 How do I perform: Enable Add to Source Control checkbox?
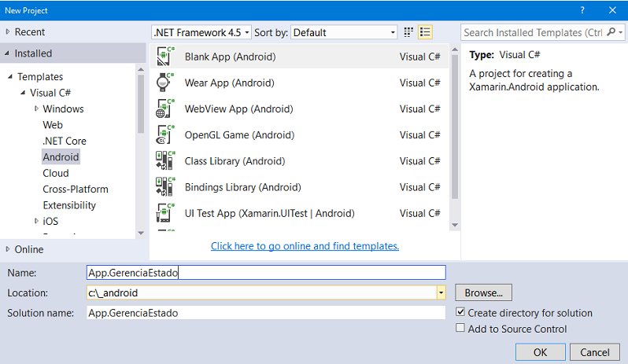click(x=460, y=328)
